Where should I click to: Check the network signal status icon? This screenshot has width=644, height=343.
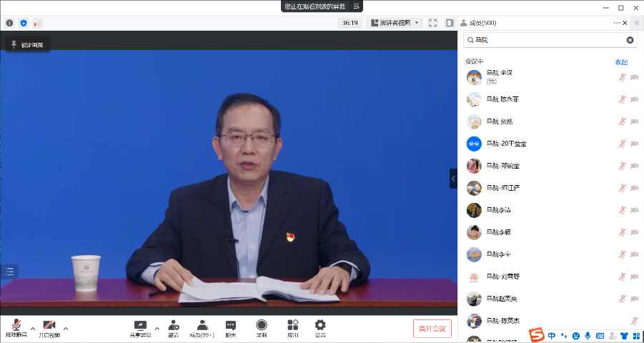click(x=37, y=23)
